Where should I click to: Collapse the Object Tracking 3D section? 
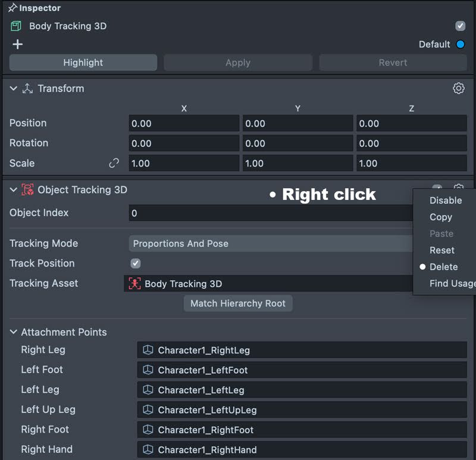pos(14,190)
